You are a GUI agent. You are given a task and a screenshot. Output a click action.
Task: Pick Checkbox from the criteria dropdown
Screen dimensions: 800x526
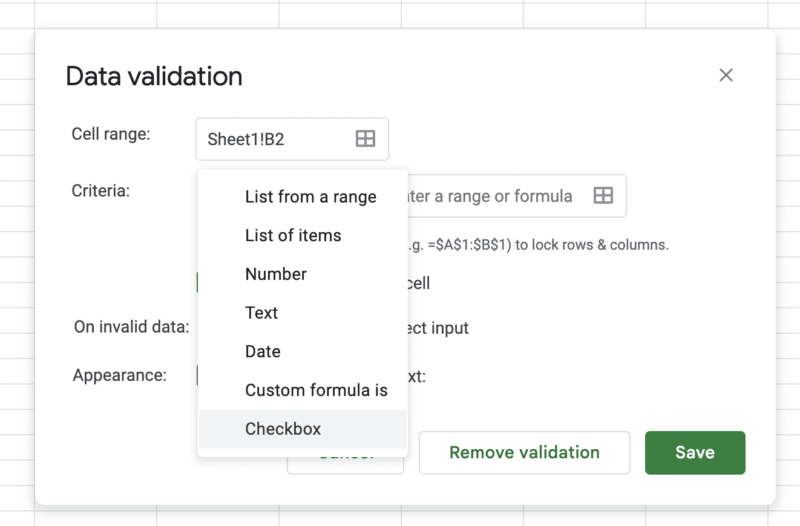tap(283, 429)
